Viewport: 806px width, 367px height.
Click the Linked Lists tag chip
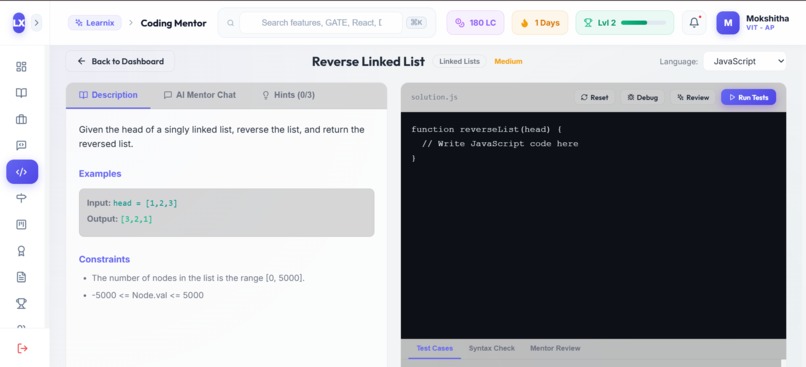point(459,61)
